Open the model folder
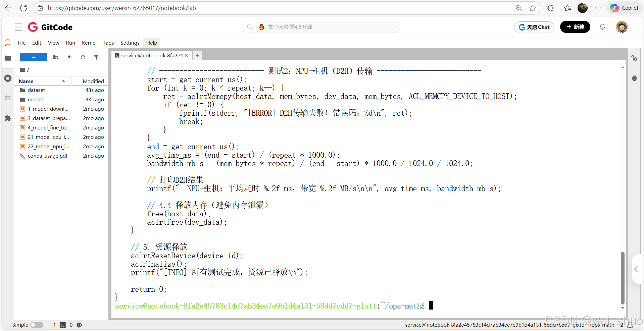The height and width of the screenshot is (331, 644). coord(61,100)
